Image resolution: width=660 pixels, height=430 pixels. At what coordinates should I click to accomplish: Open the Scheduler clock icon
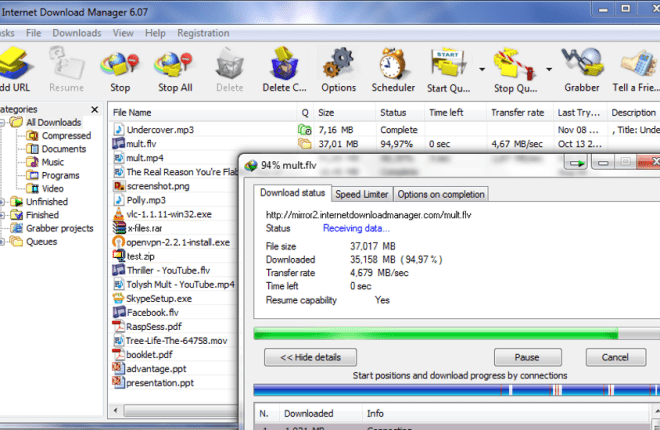point(392,63)
